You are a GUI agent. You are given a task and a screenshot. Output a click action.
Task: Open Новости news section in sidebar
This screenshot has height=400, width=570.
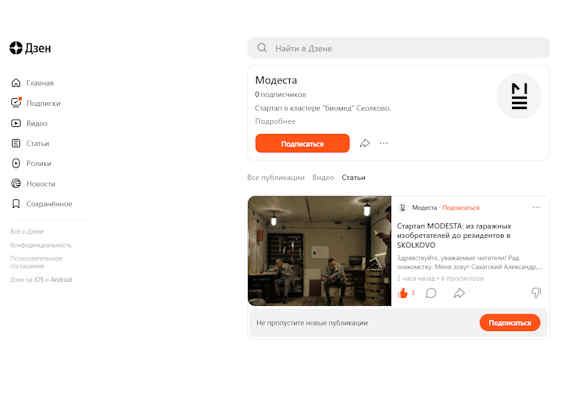[x=33, y=184]
